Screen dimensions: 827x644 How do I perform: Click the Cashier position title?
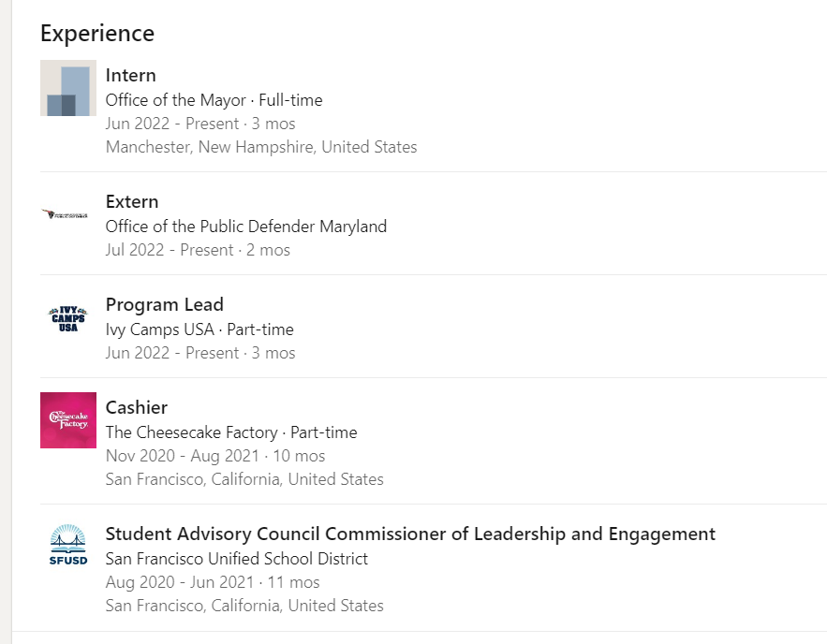point(137,408)
